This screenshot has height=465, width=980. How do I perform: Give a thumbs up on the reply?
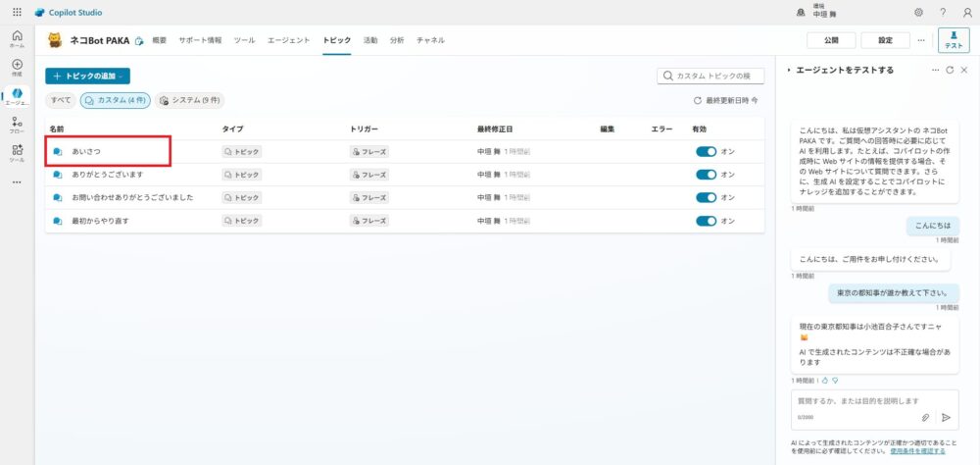click(824, 380)
